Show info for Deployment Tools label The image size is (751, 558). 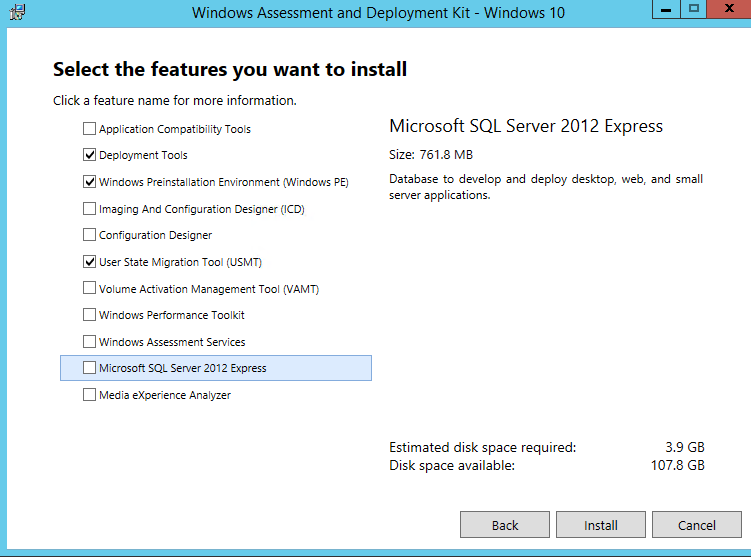click(x=143, y=155)
